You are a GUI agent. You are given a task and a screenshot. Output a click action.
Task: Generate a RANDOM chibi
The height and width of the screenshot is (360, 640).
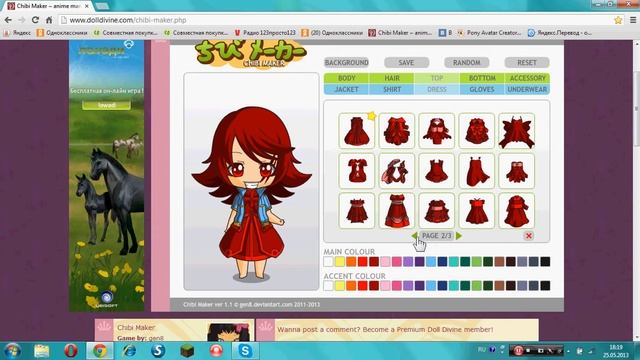tap(467, 62)
